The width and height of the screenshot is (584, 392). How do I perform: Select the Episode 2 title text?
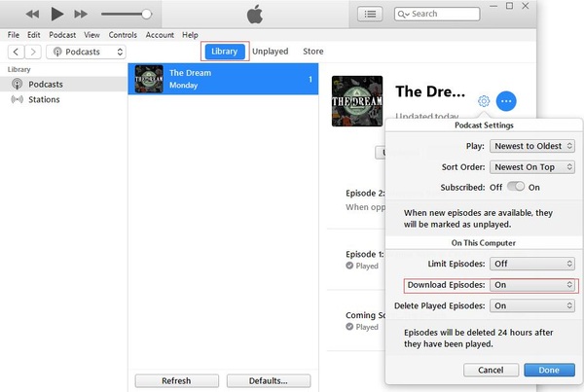click(365, 194)
